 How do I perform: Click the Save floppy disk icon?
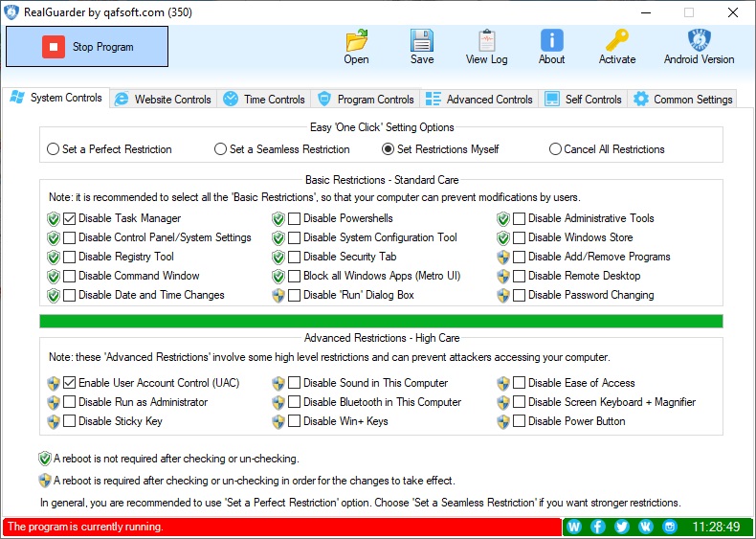tap(422, 41)
